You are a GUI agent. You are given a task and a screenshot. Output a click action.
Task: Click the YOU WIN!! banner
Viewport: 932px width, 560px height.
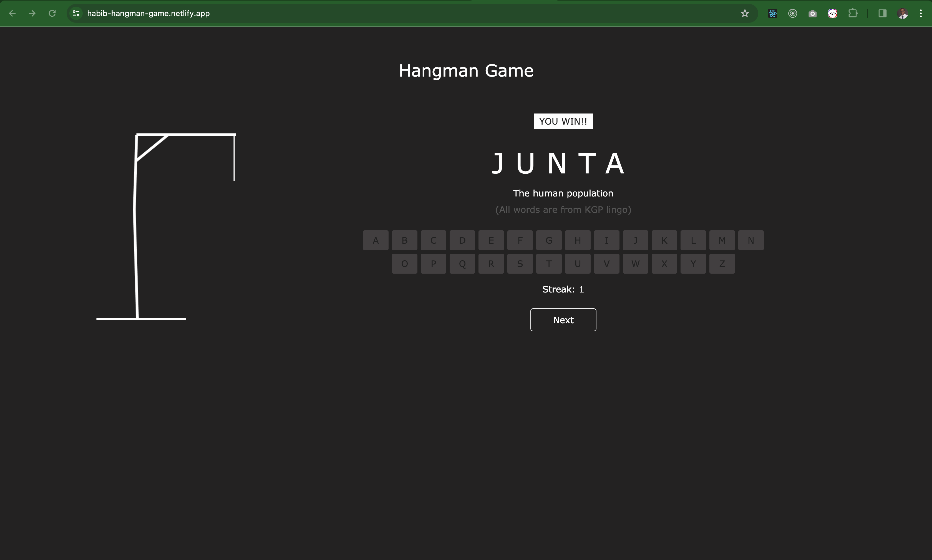click(563, 121)
